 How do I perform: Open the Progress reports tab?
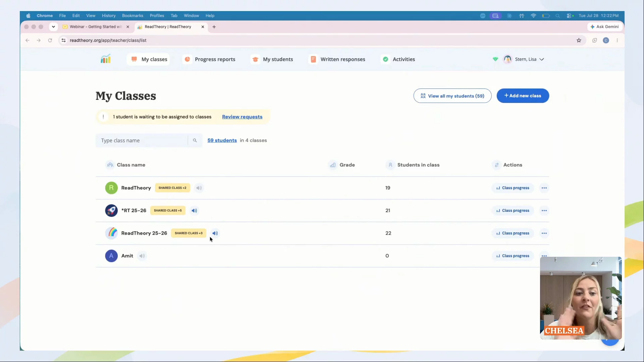click(210, 59)
